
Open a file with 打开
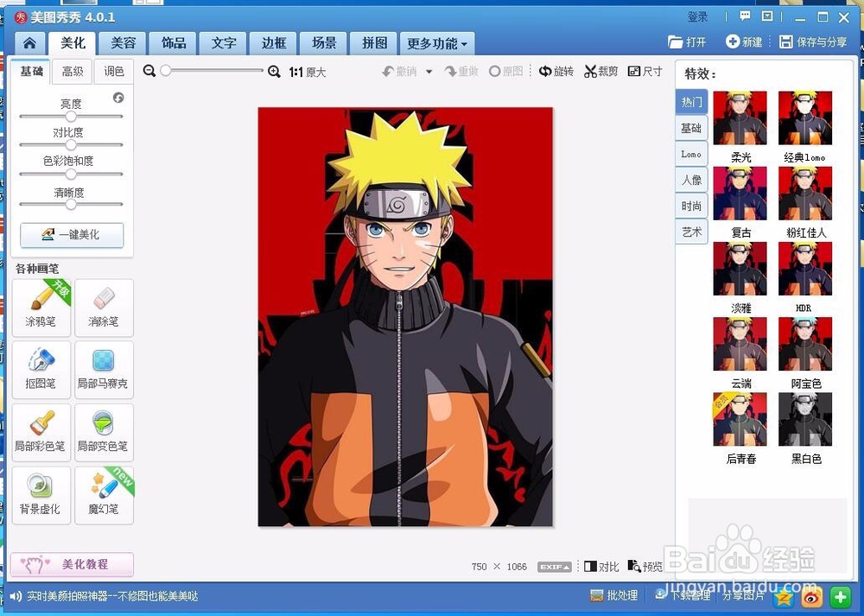(687, 41)
